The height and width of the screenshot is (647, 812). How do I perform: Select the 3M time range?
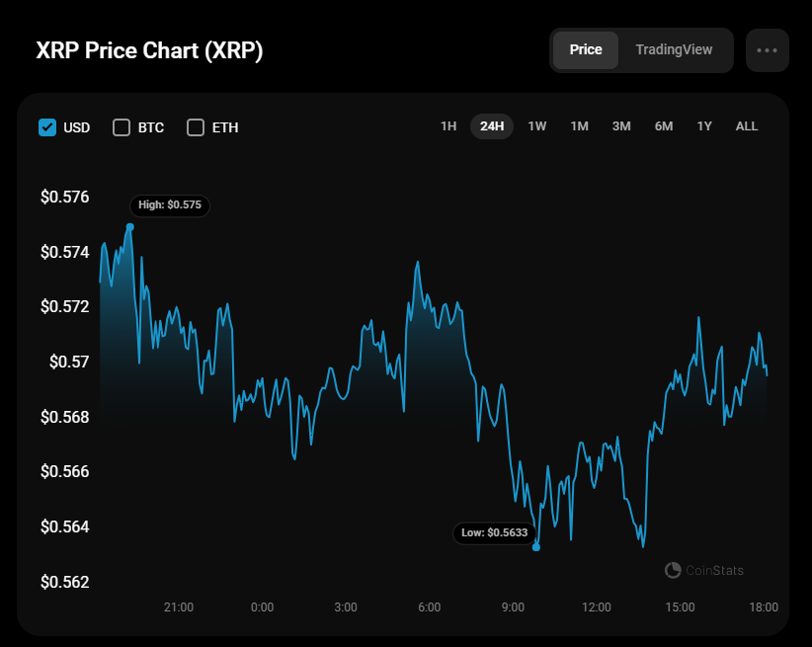click(621, 126)
